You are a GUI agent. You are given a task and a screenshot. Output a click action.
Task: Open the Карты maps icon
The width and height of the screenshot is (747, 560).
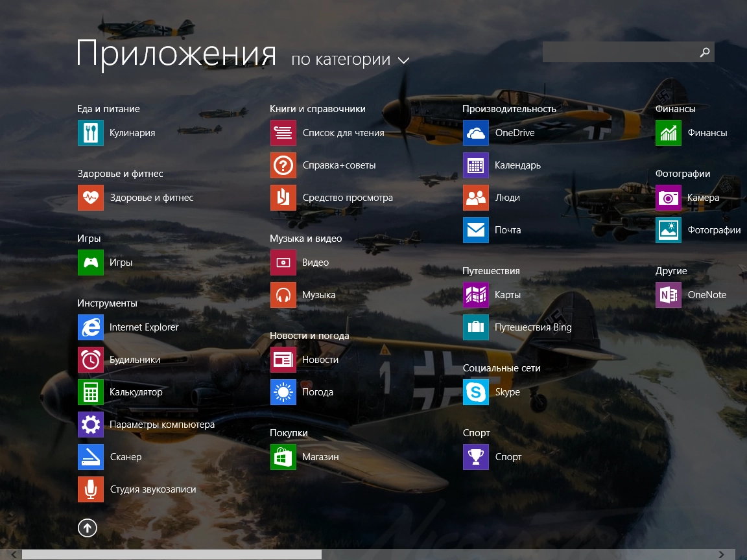tap(476, 295)
